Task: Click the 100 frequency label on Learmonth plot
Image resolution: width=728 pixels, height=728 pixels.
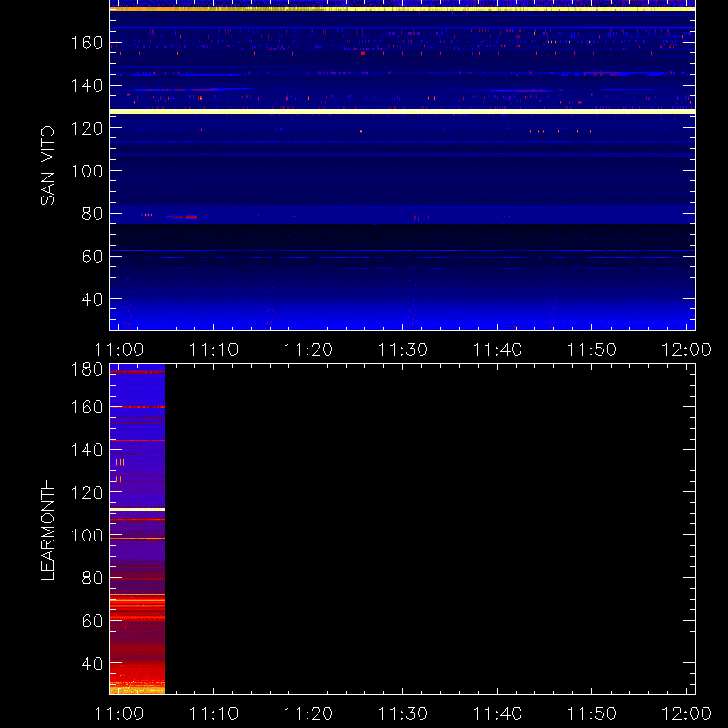Action: 86,535
